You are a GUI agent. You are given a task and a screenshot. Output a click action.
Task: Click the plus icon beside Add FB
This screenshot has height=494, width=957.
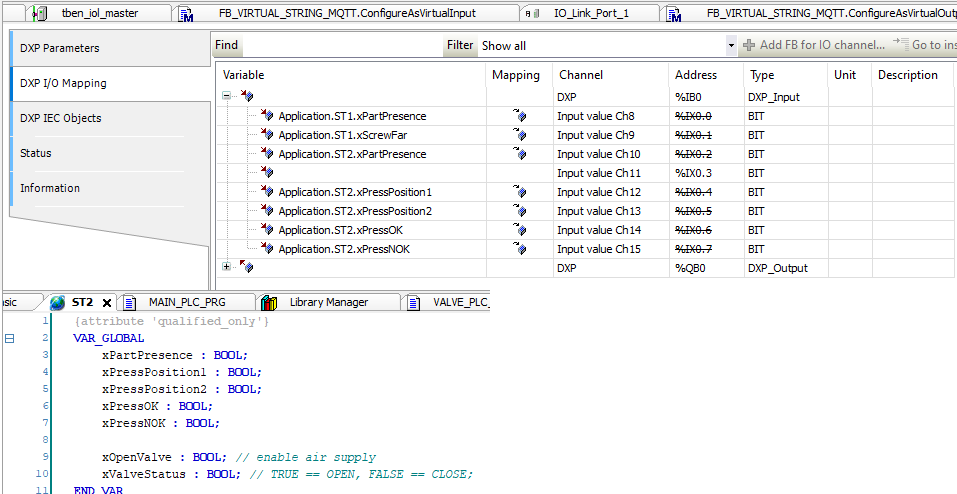[748, 45]
